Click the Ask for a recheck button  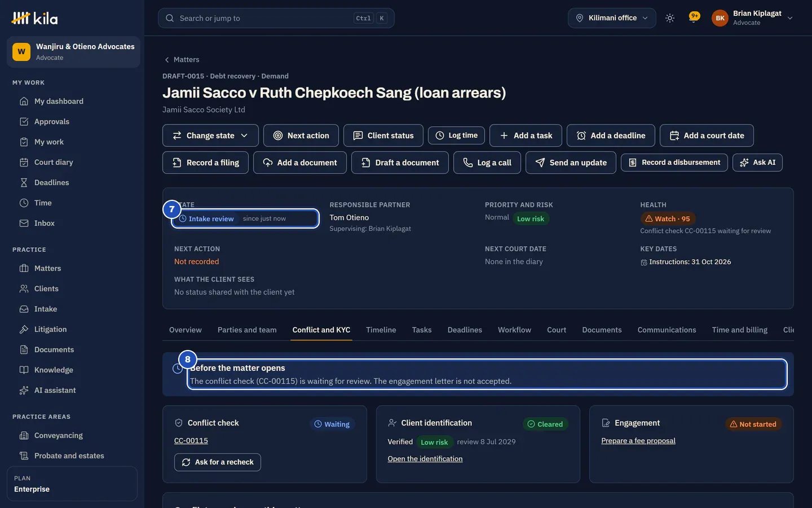click(x=218, y=462)
